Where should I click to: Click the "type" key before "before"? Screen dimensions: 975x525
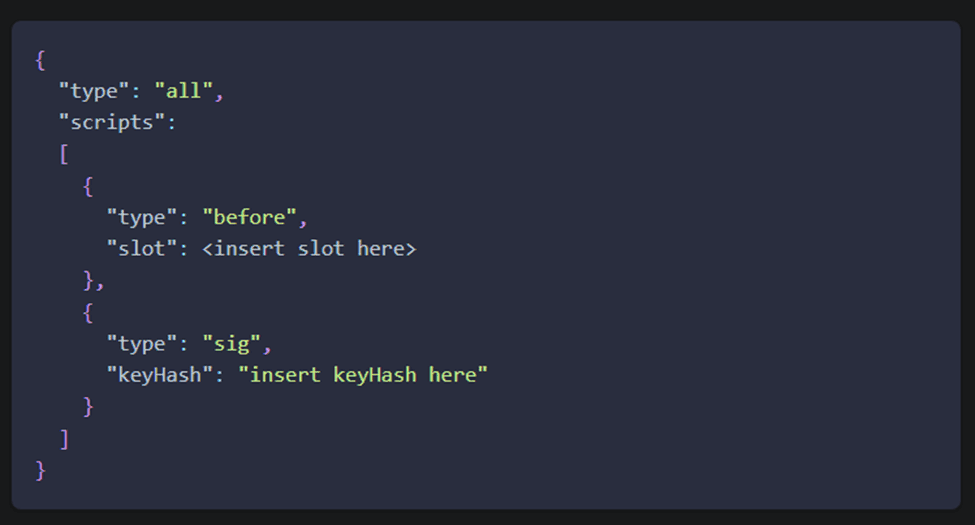(142, 218)
